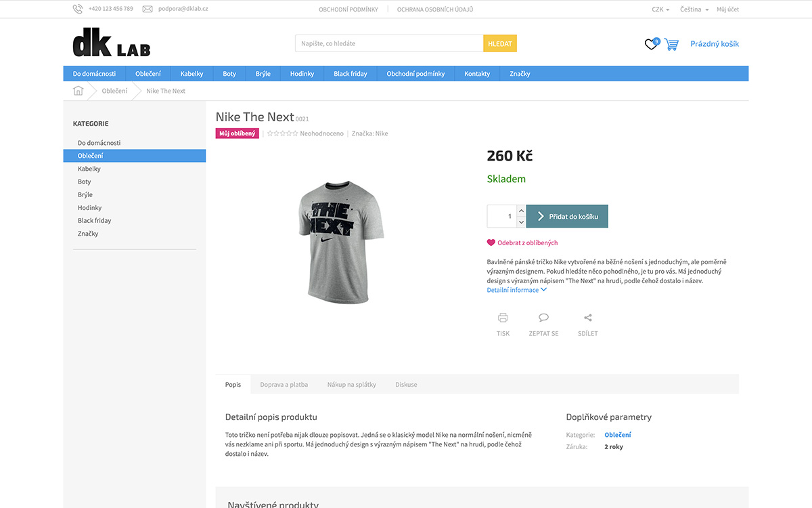Rate the product using the stars
Image resolution: width=812 pixels, height=508 pixels.
(x=282, y=133)
